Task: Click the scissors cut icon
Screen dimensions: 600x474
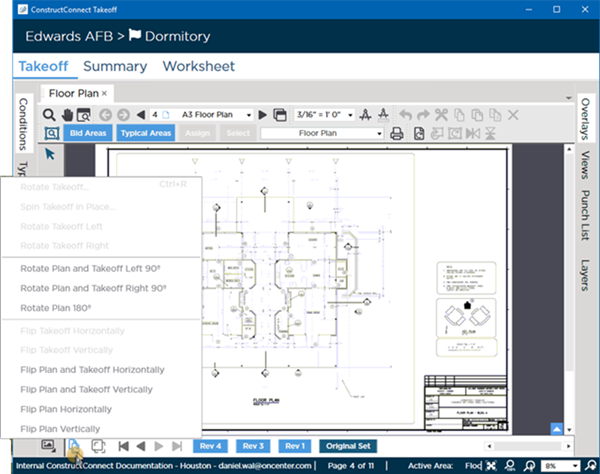Action: [443, 114]
